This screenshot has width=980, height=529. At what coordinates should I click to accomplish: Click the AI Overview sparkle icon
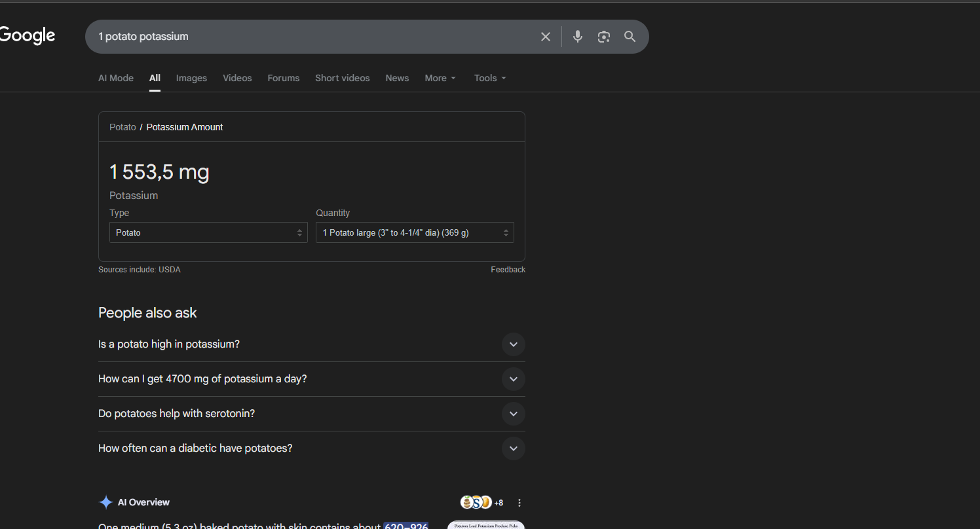[105, 503]
